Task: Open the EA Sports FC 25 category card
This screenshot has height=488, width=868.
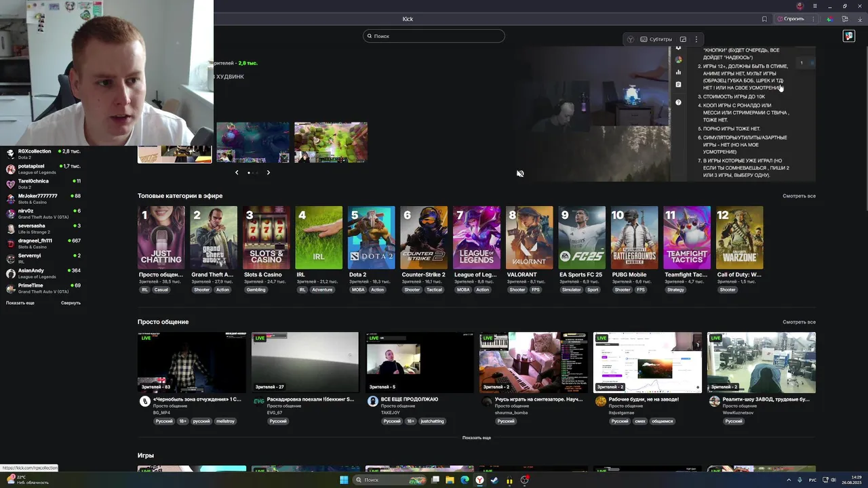Action: coord(582,238)
